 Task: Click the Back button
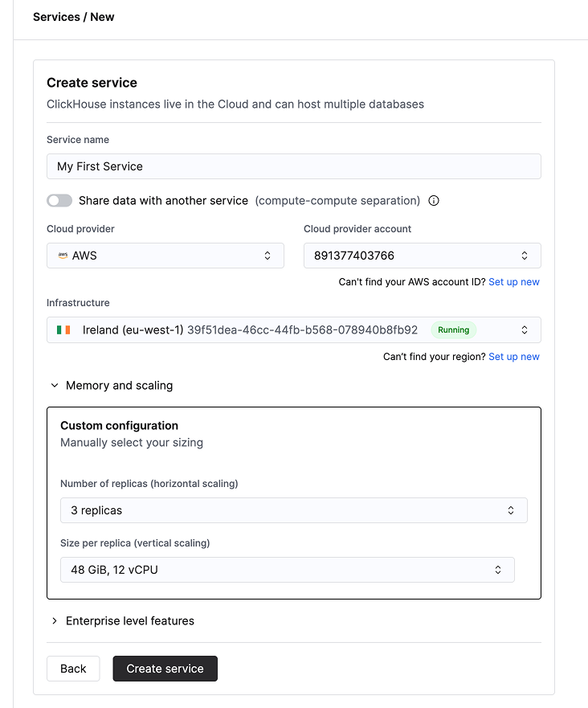pos(73,668)
